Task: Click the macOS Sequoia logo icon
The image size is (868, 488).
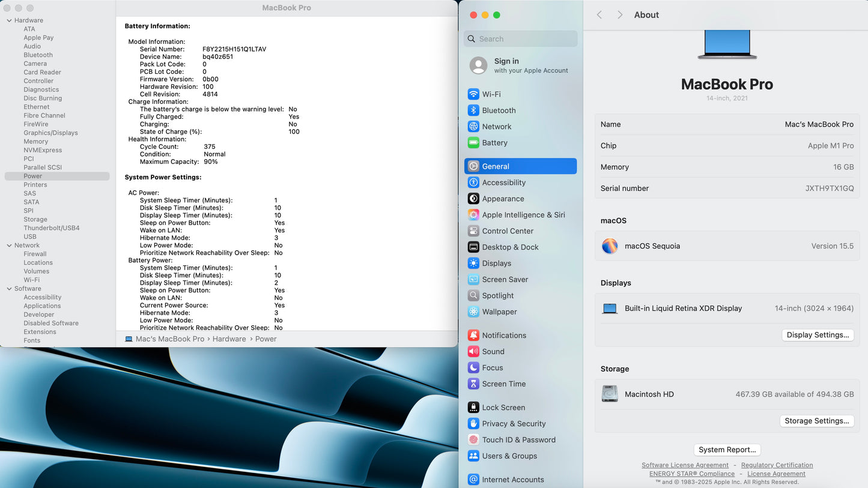Action: [x=610, y=246]
